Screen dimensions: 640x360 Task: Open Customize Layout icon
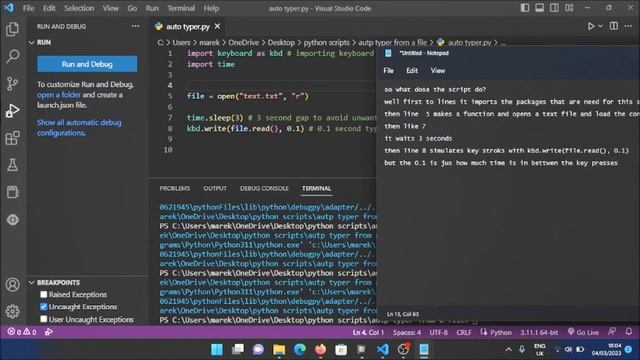click(x=569, y=8)
